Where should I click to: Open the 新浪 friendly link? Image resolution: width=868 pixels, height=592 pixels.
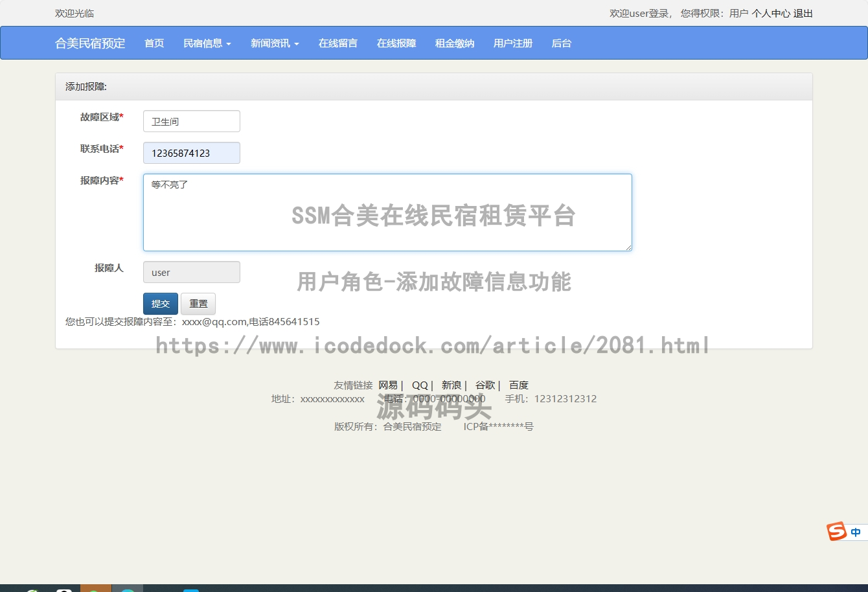(x=451, y=385)
